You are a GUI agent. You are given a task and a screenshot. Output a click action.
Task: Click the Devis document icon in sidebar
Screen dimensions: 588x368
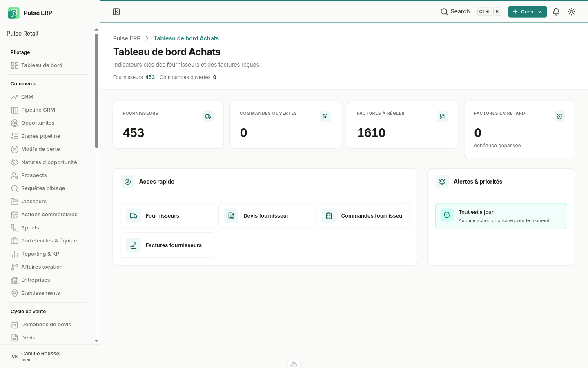tap(15, 338)
